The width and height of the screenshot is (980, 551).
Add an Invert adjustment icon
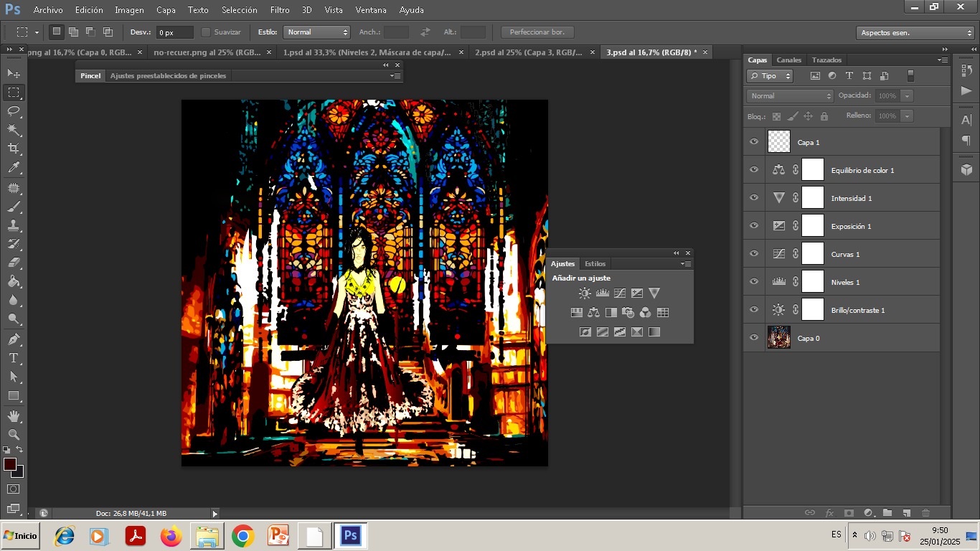[585, 331]
